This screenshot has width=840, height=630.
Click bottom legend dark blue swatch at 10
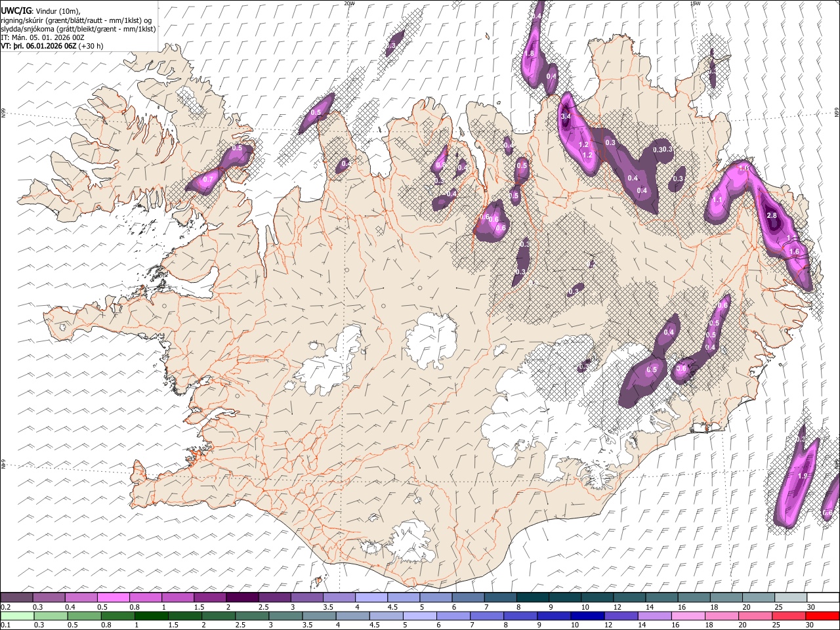coord(587,616)
